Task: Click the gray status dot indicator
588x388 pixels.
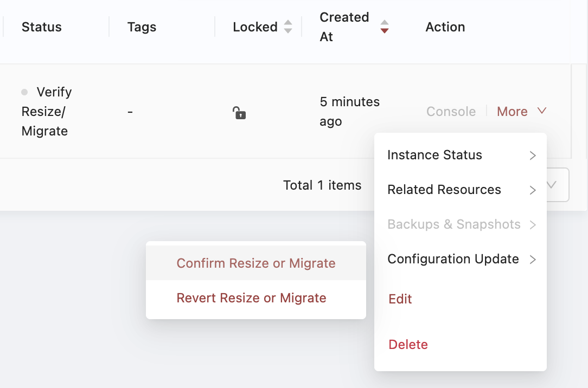Action: pos(24,92)
